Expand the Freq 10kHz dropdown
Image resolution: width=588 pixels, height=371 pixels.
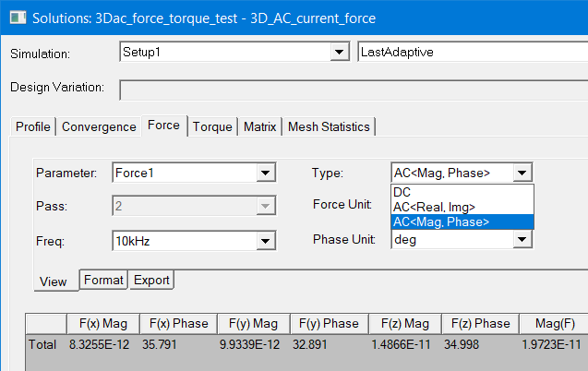(266, 242)
